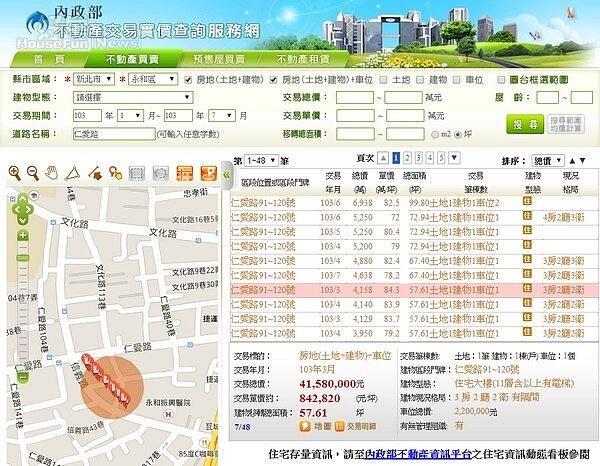Open the orange map layers icon

tap(184, 173)
